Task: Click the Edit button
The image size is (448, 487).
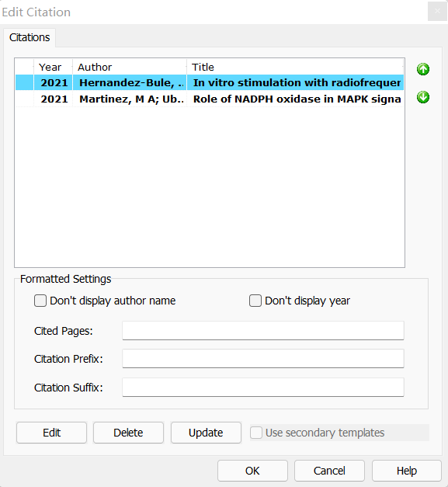Action: coord(51,433)
